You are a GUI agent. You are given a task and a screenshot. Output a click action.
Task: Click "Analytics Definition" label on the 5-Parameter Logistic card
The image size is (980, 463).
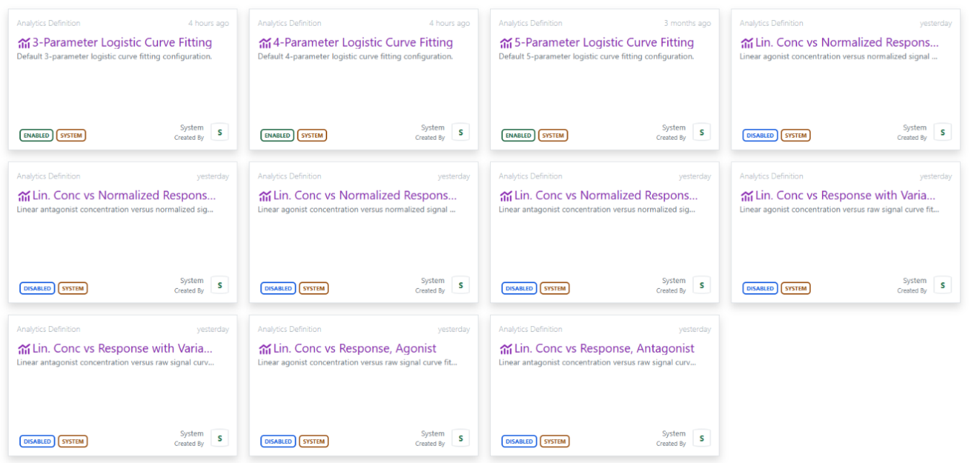coord(530,24)
